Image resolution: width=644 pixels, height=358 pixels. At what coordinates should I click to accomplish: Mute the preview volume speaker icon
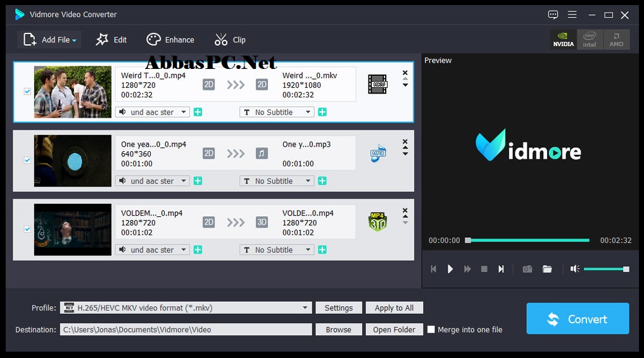click(x=574, y=269)
